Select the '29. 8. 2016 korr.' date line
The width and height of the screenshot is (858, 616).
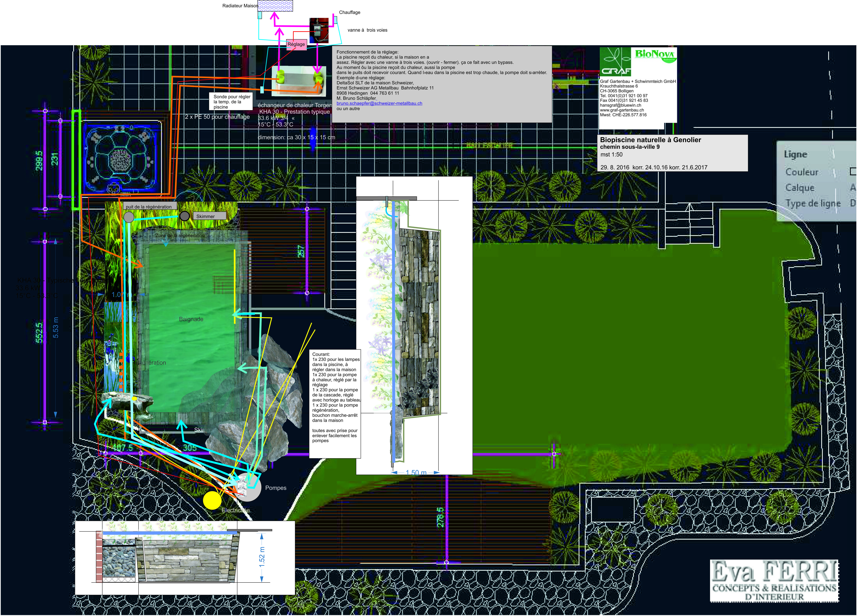tap(654, 168)
